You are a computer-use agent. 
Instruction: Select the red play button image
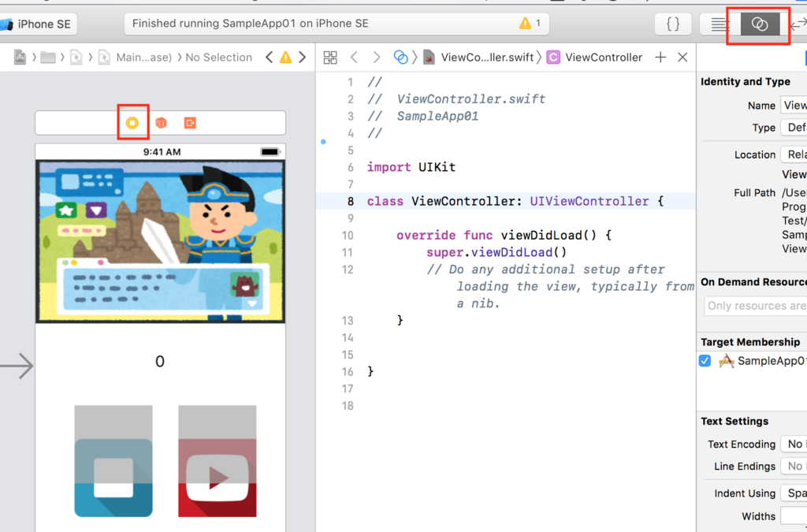point(218,461)
